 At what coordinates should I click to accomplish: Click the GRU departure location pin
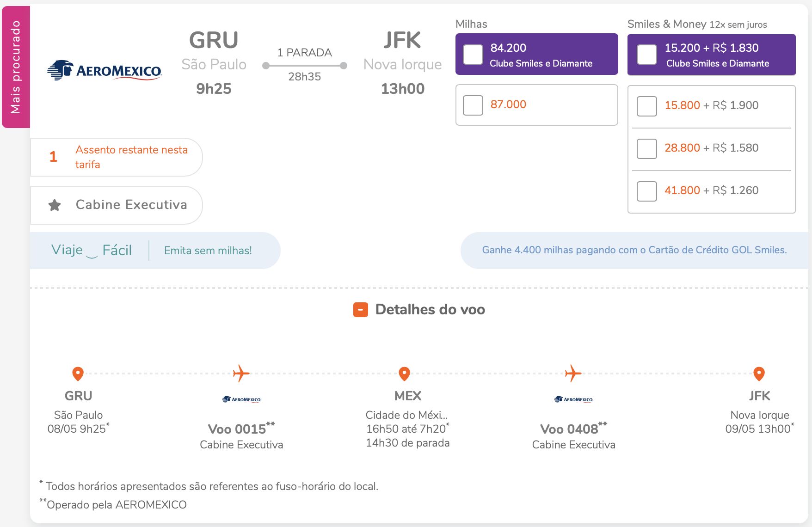[78, 374]
